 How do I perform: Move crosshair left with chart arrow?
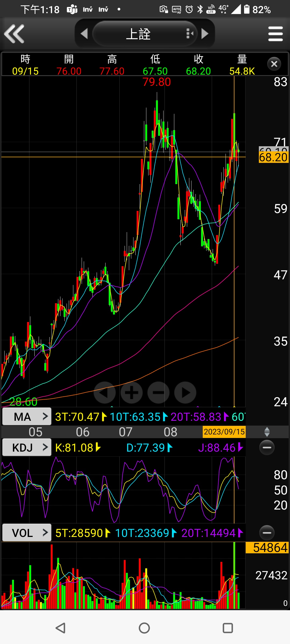(x=105, y=393)
